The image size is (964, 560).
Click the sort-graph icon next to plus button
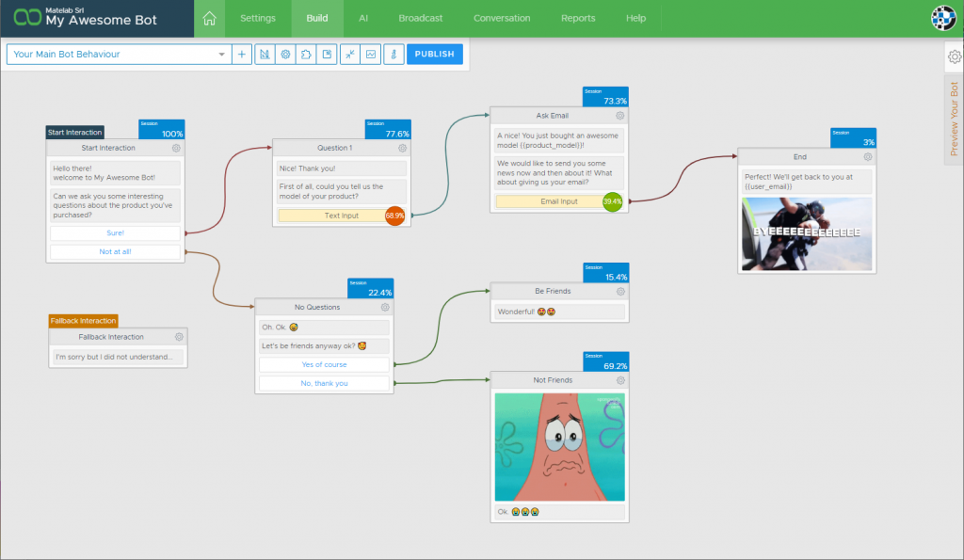(x=265, y=54)
